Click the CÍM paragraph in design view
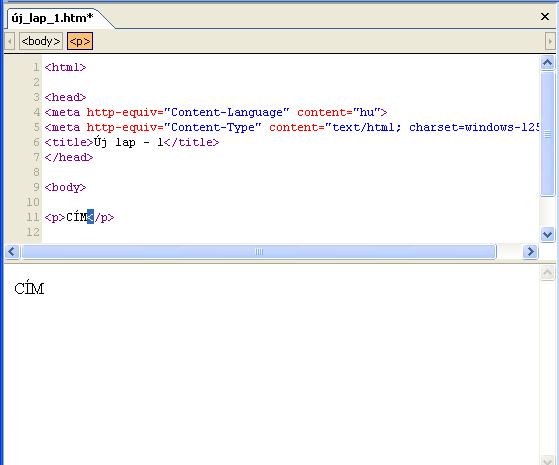Screen dimensions: 559x465 (29, 288)
